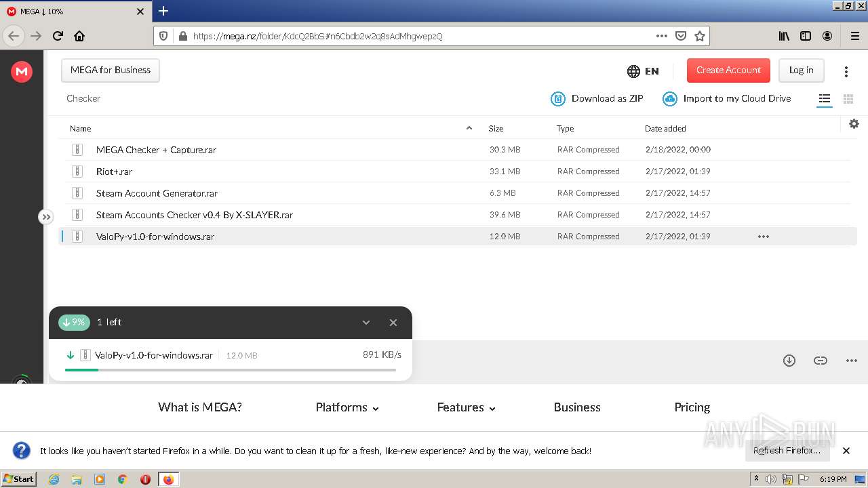The image size is (868, 488).
Task: Click the download icon in bottom action bar
Action: tap(789, 361)
